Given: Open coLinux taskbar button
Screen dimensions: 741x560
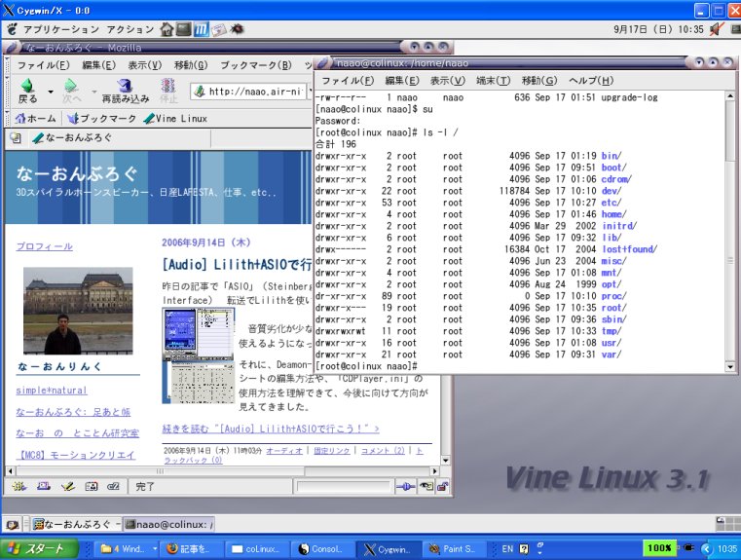Looking at the screenshot, I should tap(258, 548).
